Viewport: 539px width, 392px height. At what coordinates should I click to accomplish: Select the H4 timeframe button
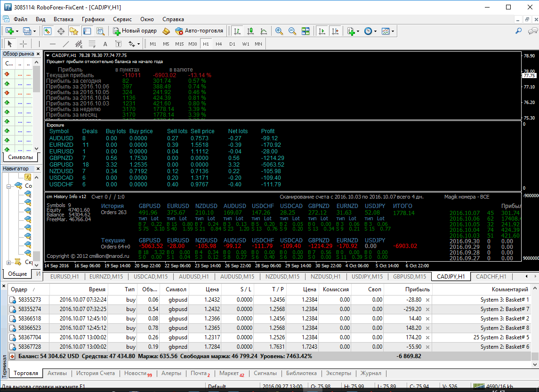tap(219, 44)
